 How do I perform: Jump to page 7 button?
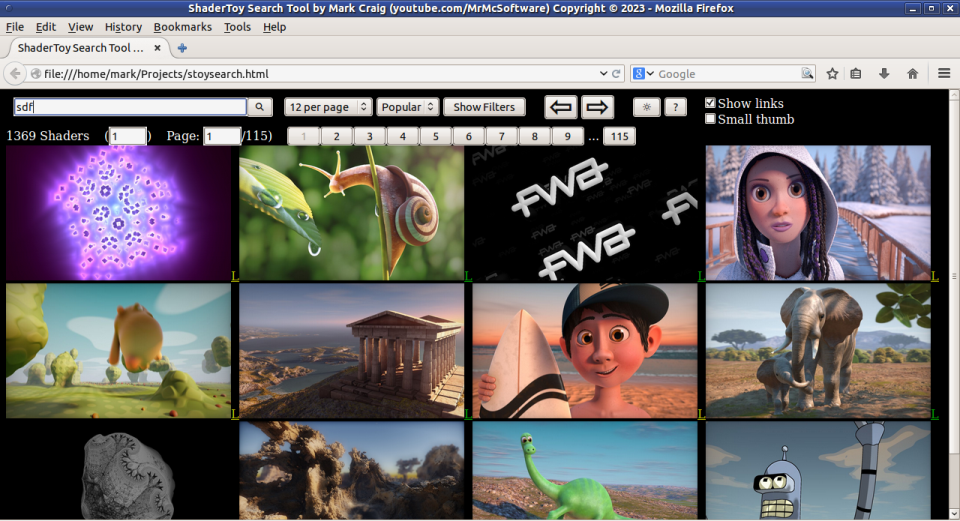click(x=501, y=136)
